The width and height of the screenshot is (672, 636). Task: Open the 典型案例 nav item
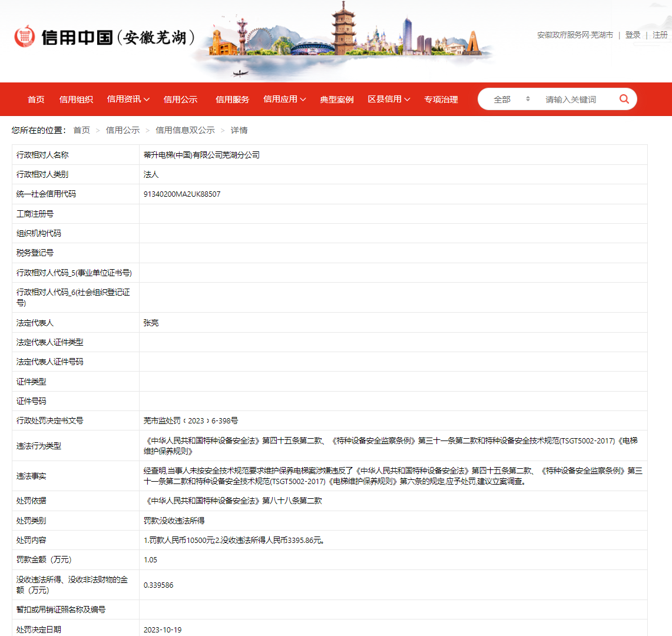337,100
